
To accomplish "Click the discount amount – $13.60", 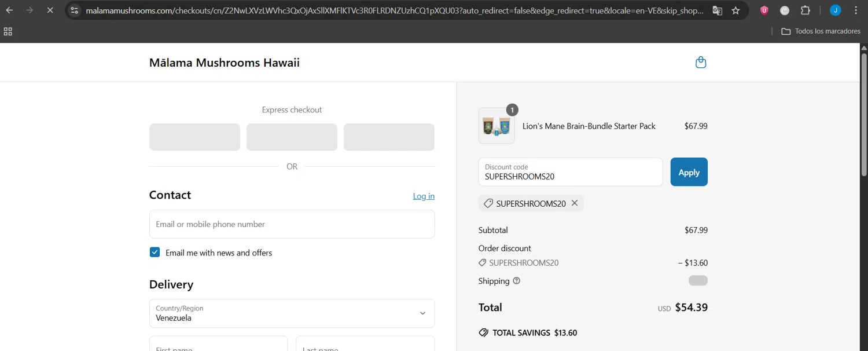I will click(693, 263).
